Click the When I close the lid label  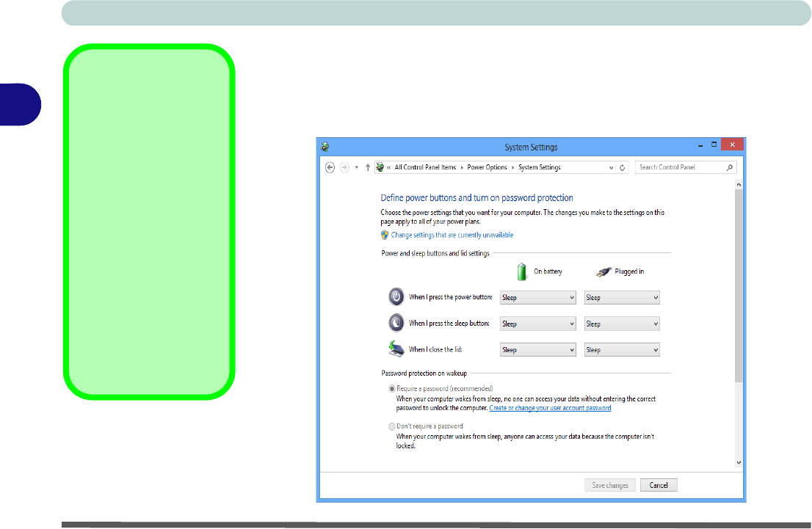(x=435, y=349)
